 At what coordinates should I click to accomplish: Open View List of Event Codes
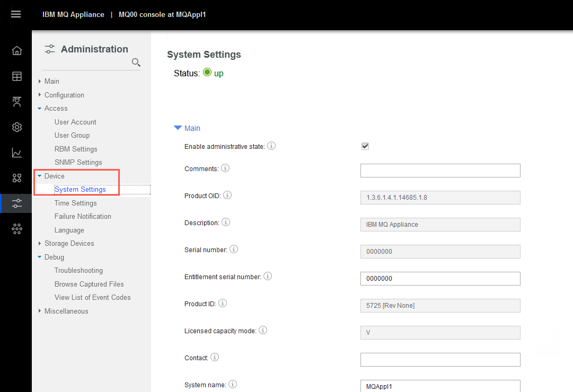(92, 297)
